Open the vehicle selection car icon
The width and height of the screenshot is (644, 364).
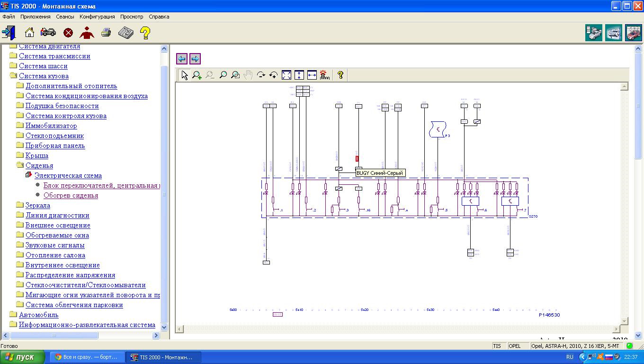(x=48, y=32)
